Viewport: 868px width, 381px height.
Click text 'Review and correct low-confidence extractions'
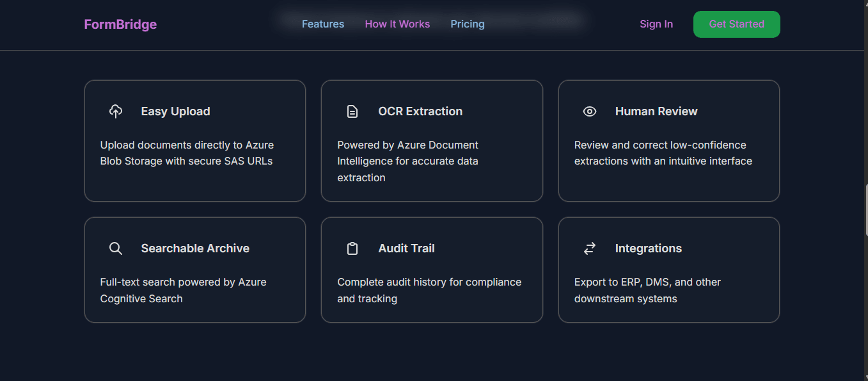click(660, 153)
